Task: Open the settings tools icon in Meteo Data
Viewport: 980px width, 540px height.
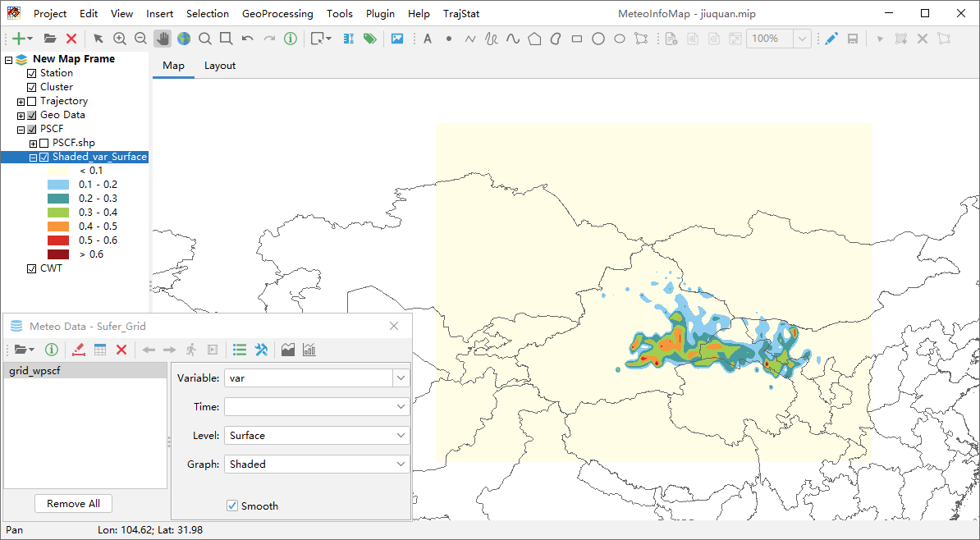Action: 262,350
